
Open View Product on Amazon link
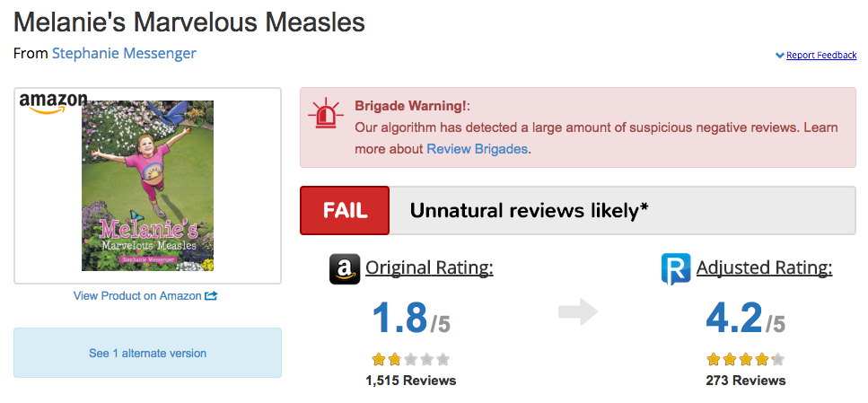point(137,295)
